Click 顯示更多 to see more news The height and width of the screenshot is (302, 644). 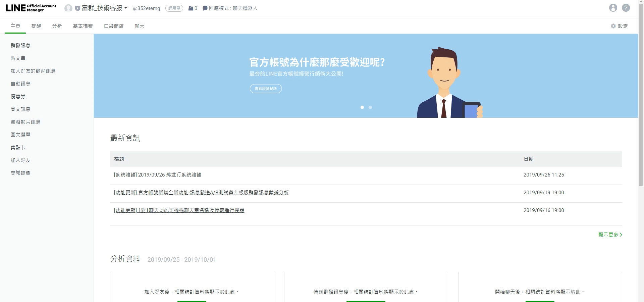click(610, 235)
